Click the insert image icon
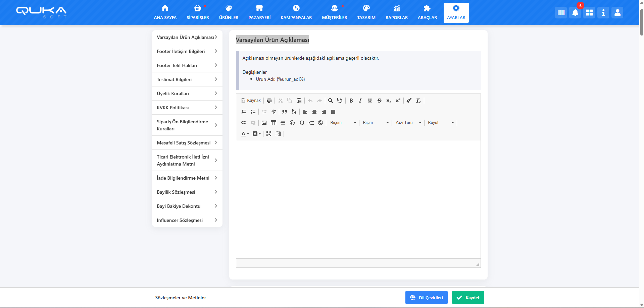 264,123
